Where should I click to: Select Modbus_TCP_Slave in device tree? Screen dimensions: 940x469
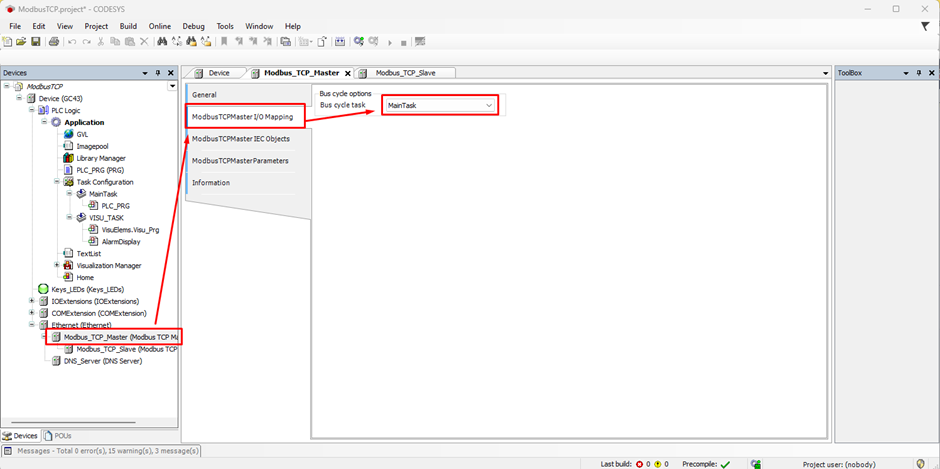[126, 348]
